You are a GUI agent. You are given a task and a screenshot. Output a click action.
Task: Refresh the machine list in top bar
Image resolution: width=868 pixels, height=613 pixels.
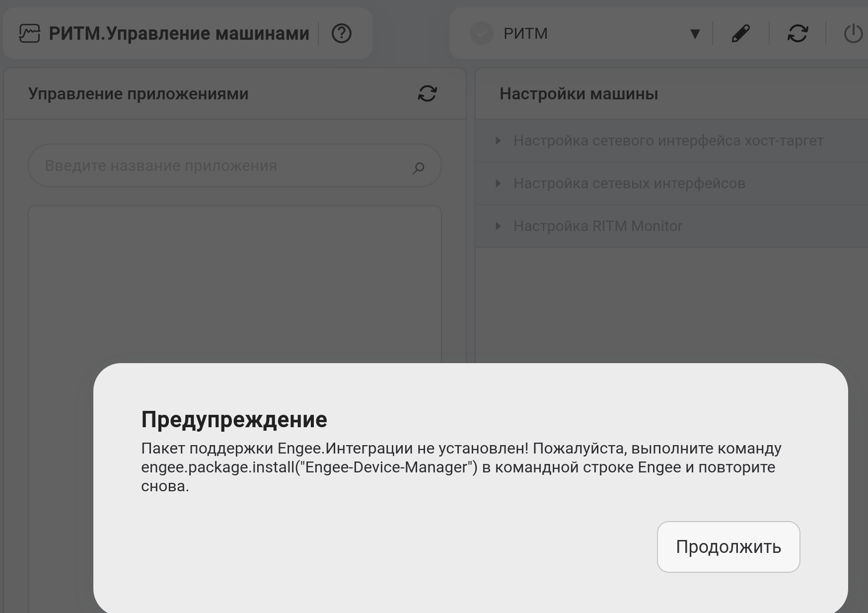797,33
